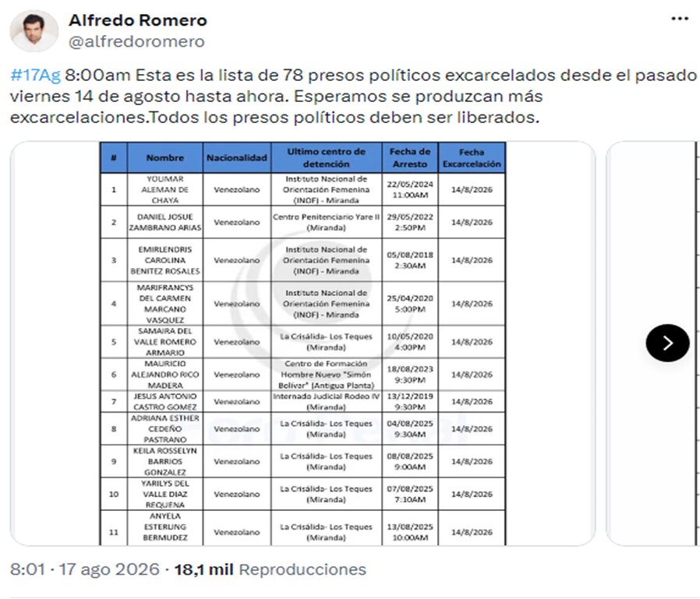Click the tweet text about 78 presos políticos
Viewport: 700px width, 599px height.
coord(352,96)
